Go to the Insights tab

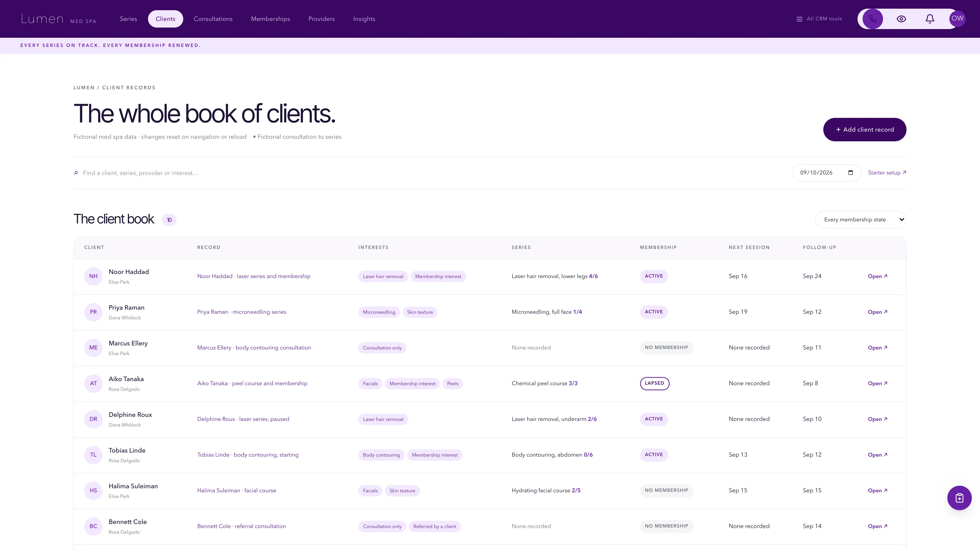click(x=364, y=19)
